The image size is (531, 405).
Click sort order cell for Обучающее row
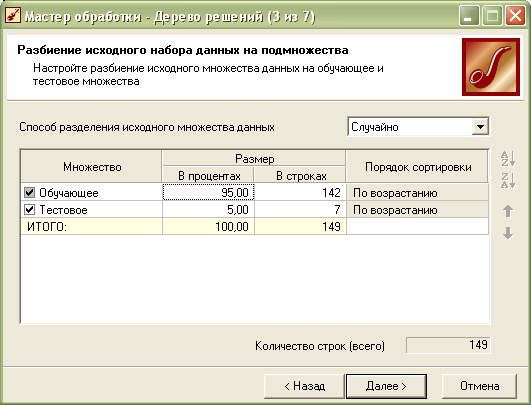(417, 192)
